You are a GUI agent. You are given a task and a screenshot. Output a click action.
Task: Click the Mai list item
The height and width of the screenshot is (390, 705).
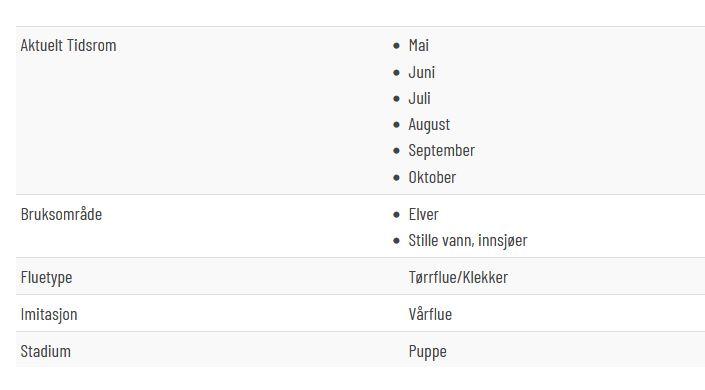pos(418,45)
